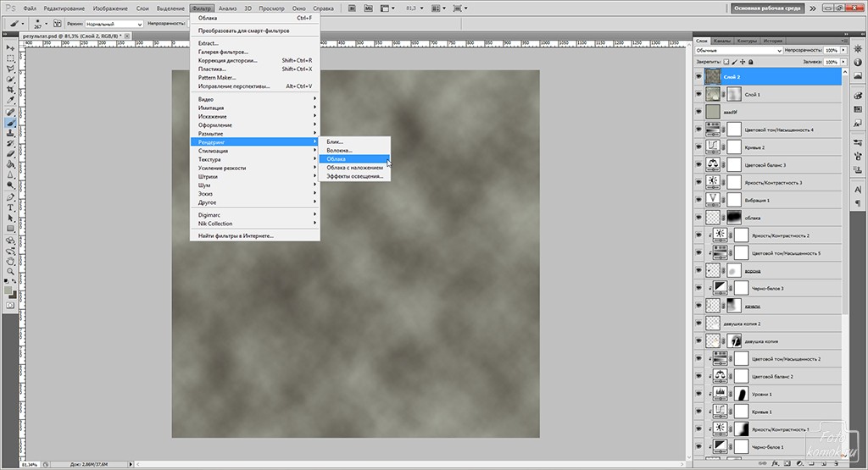This screenshot has height=470, width=868.
Task: Close the результат.psd document tab
Action: pos(127,36)
